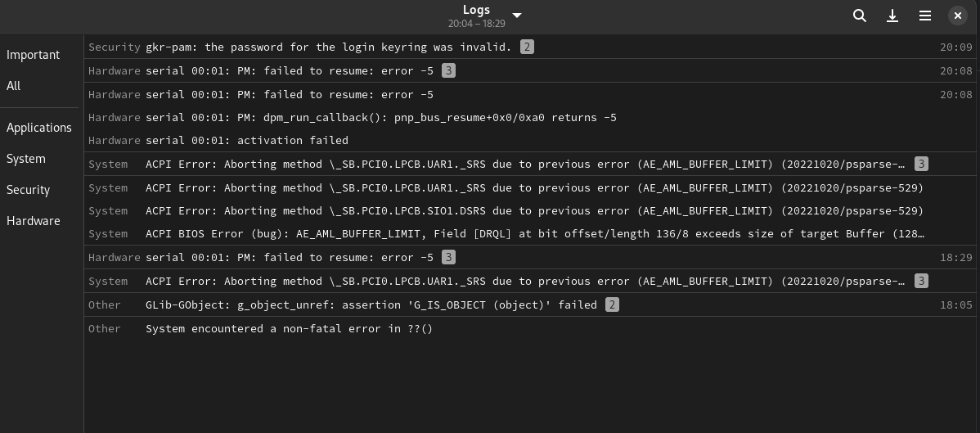980x433 pixels.
Task: Open the hamburger main menu
Action: pos(925,16)
